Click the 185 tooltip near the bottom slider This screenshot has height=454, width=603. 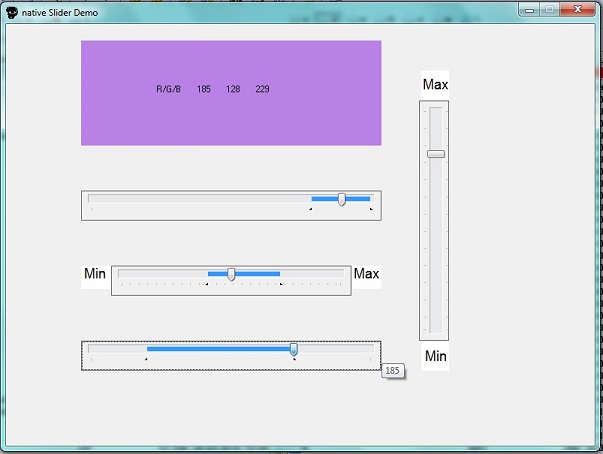tap(392, 371)
